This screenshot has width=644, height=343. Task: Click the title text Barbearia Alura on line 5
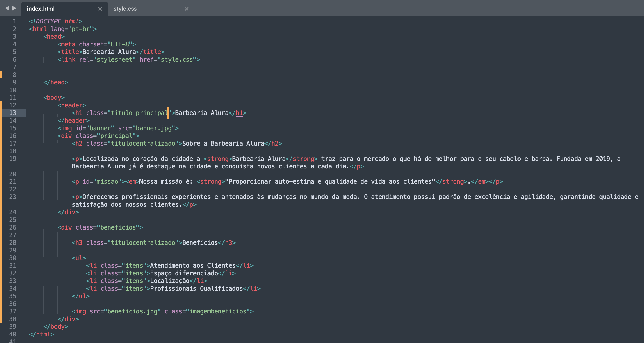click(x=109, y=52)
